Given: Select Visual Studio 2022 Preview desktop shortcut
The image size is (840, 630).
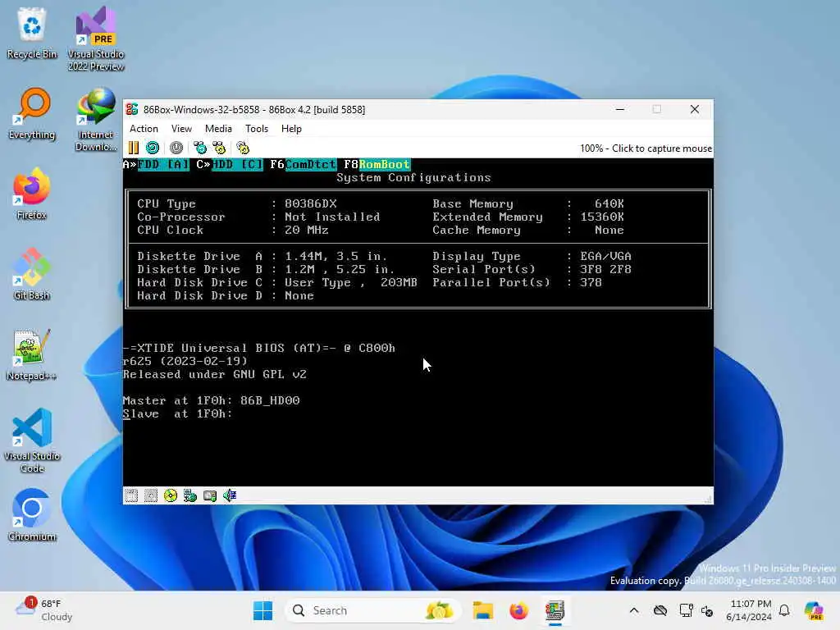Looking at the screenshot, I should click(96, 39).
